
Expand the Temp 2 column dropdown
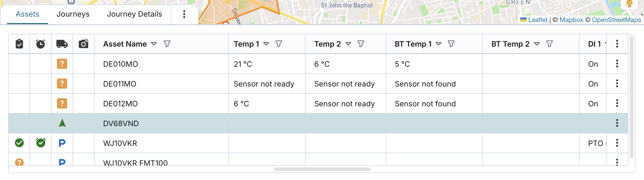[x=348, y=44]
